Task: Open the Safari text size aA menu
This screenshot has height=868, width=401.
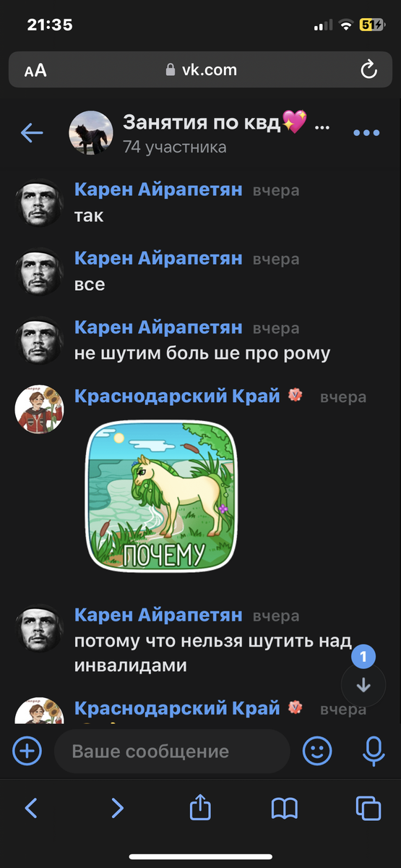Action: (35, 70)
